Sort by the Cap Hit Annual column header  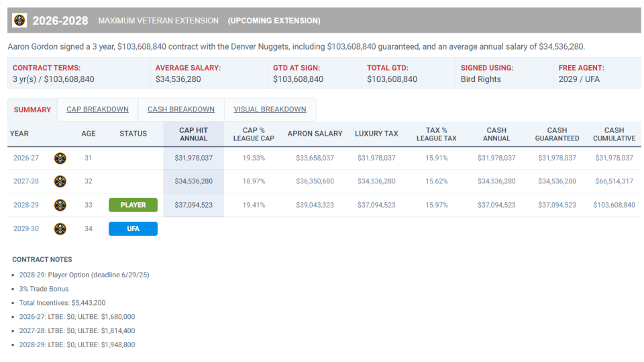tap(193, 134)
